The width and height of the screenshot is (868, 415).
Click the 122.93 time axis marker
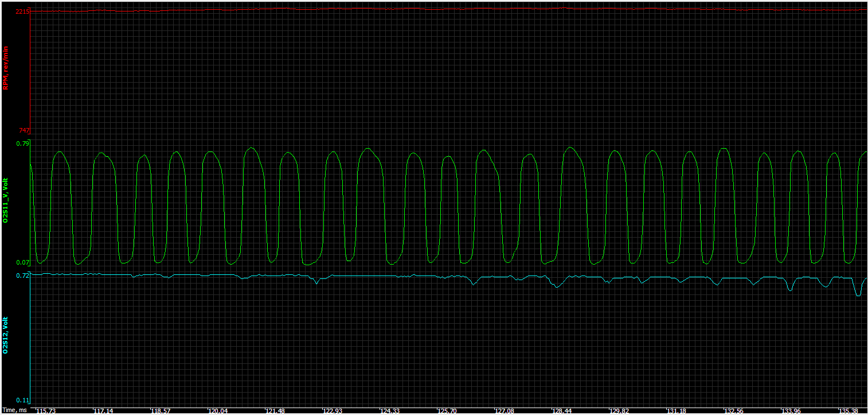333,411
